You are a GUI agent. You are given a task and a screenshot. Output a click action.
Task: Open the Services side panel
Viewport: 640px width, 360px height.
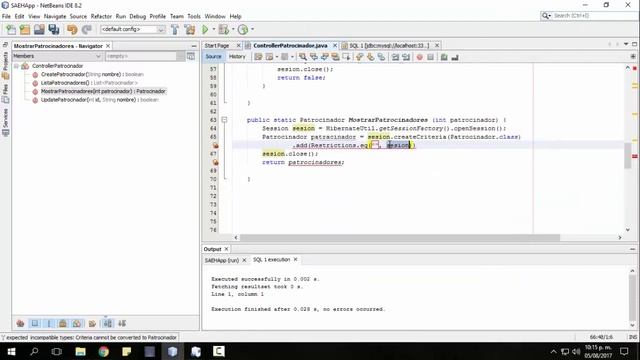click(5, 122)
